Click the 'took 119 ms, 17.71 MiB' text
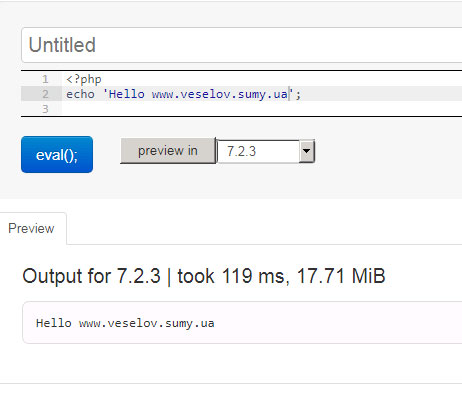The image size is (462, 412). pos(281,276)
